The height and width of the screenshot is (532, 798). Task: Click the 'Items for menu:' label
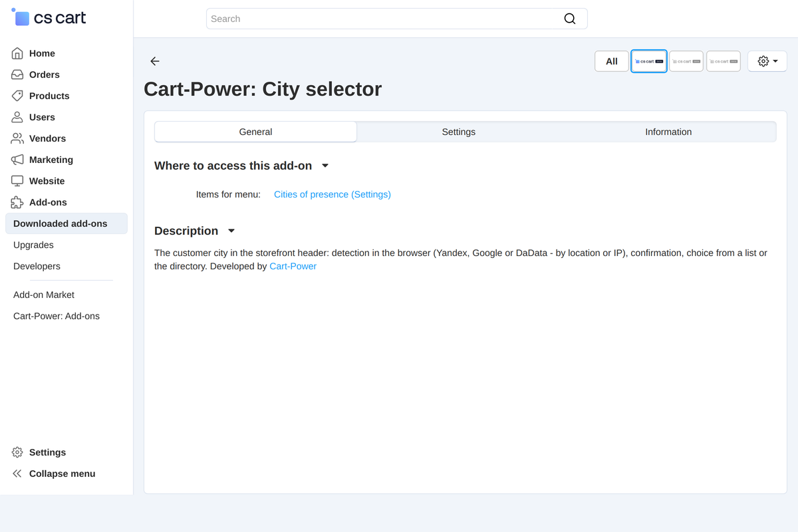228,194
